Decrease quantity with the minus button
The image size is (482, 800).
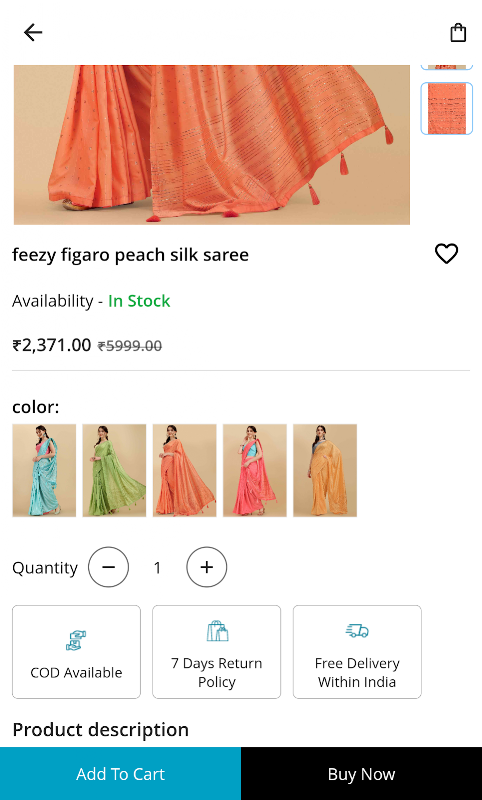click(108, 567)
